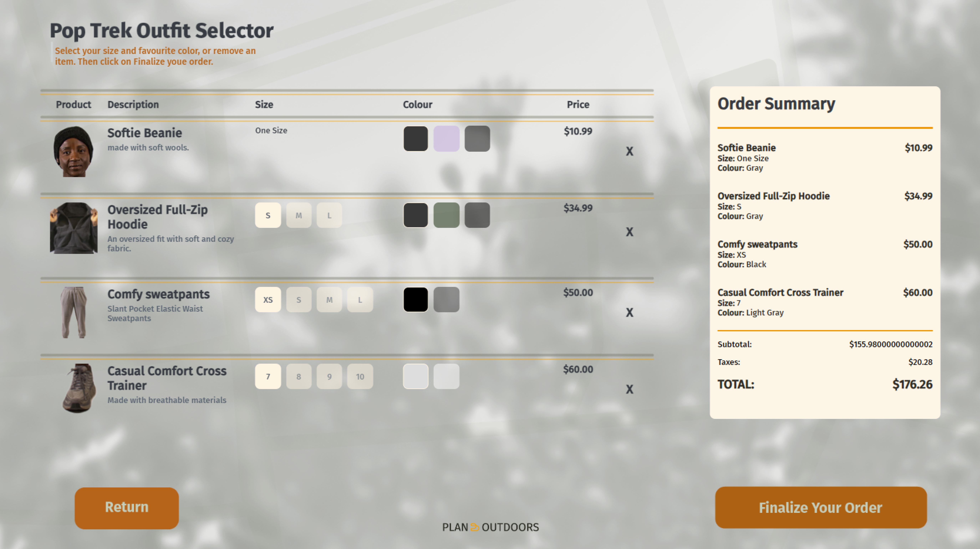
Task: Select the green hoodie colour swatch
Action: click(446, 215)
